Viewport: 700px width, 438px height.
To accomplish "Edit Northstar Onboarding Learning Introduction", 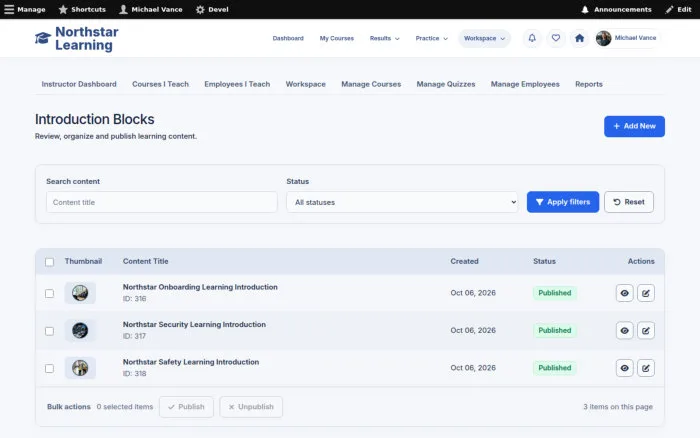I will 646,293.
